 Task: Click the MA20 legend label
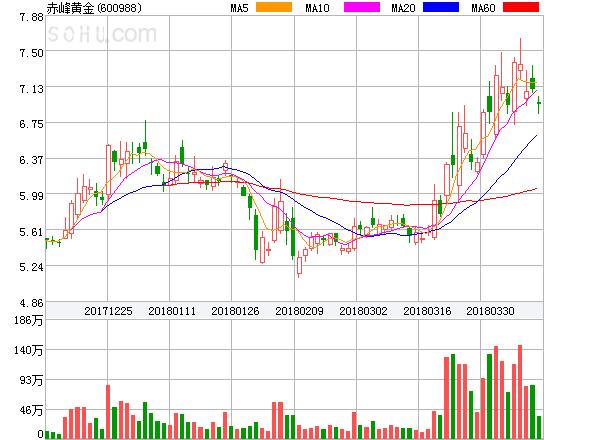[403, 8]
